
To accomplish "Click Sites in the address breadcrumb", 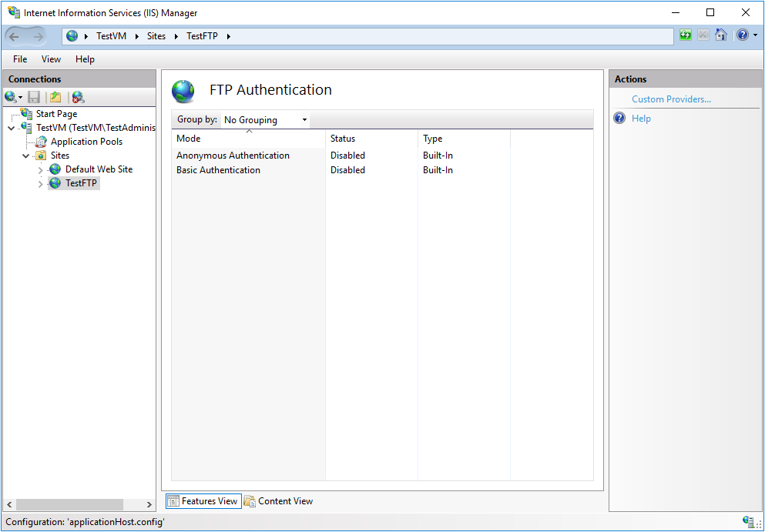I will pos(156,36).
